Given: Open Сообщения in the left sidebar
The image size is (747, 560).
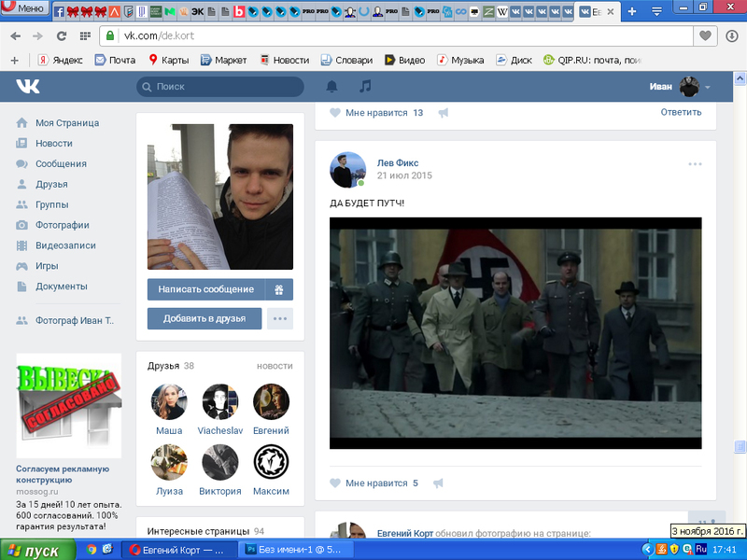Looking at the screenshot, I should point(61,163).
